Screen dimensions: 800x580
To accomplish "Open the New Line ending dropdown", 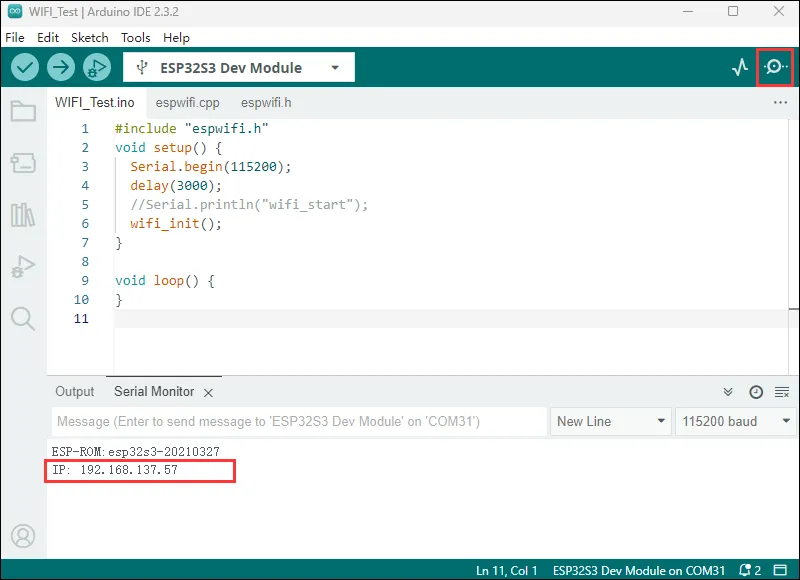I will coord(610,421).
